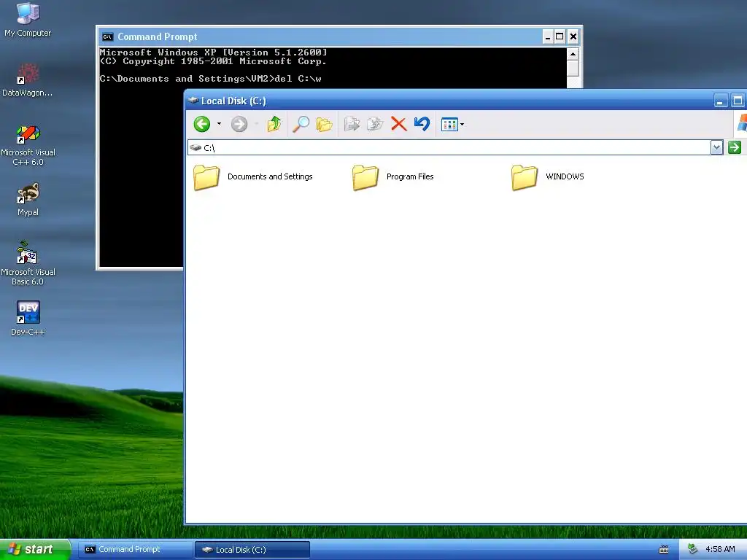The image size is (747, 560).
Task: Select Microsoft Visual Basic 6.0 shortcut
Action: [x=28, y=263]
